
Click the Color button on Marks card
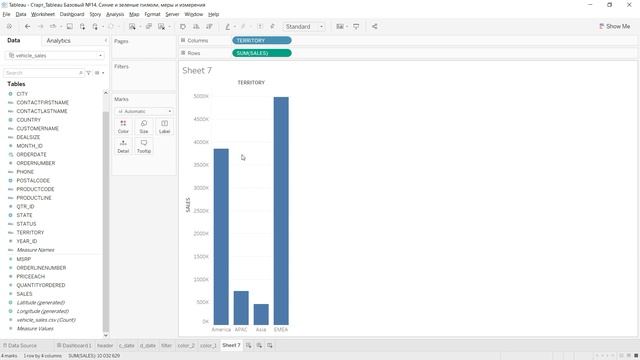tap(123, 127)
